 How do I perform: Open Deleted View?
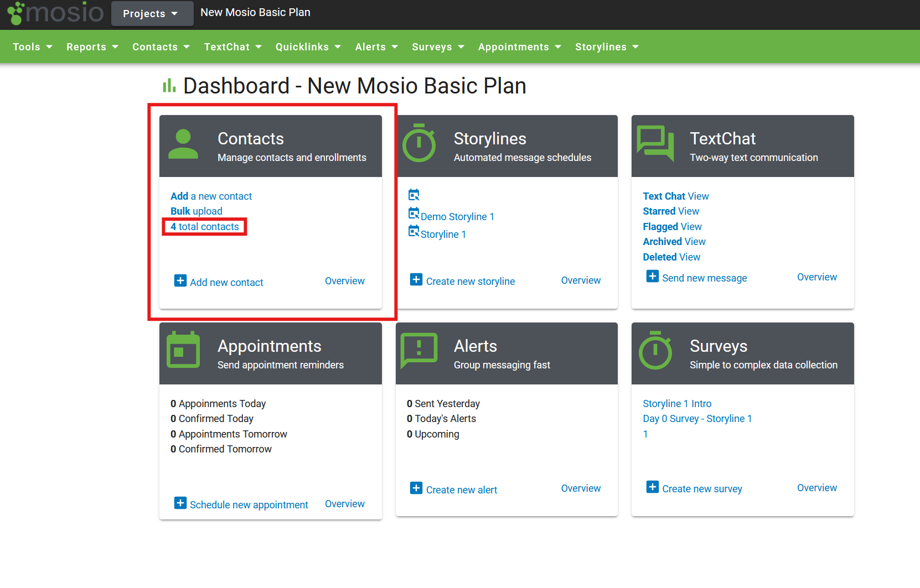671,257
